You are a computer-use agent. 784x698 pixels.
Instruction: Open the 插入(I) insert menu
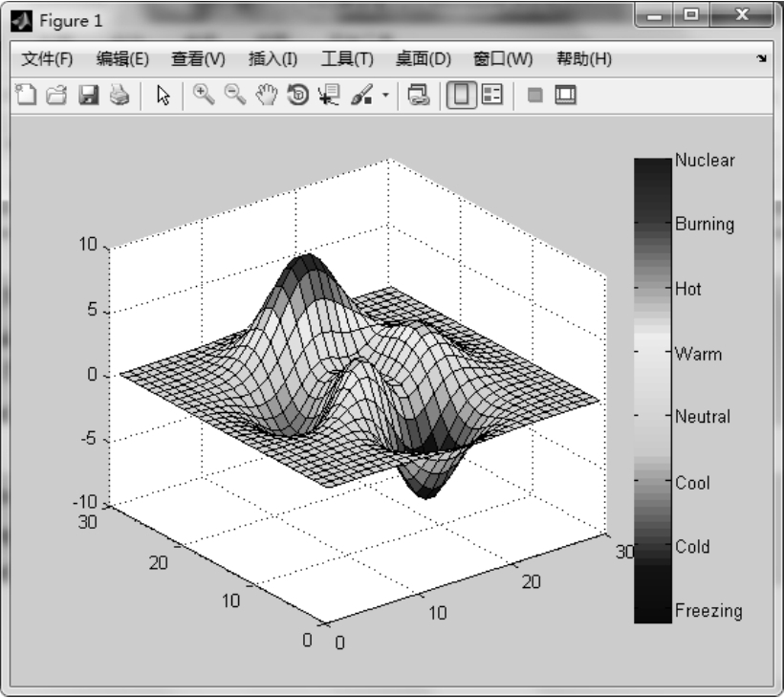pyautogui.click(x=272, y=59)
